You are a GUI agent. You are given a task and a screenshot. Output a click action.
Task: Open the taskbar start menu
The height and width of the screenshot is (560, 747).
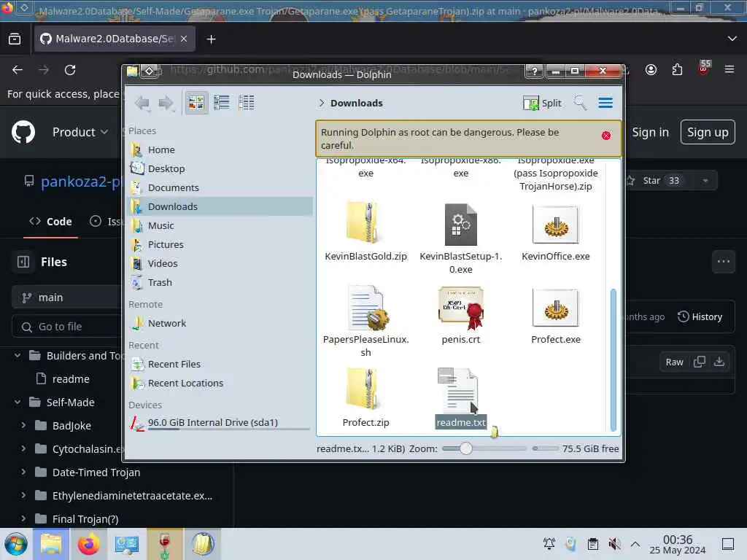(x=16, y=544)
